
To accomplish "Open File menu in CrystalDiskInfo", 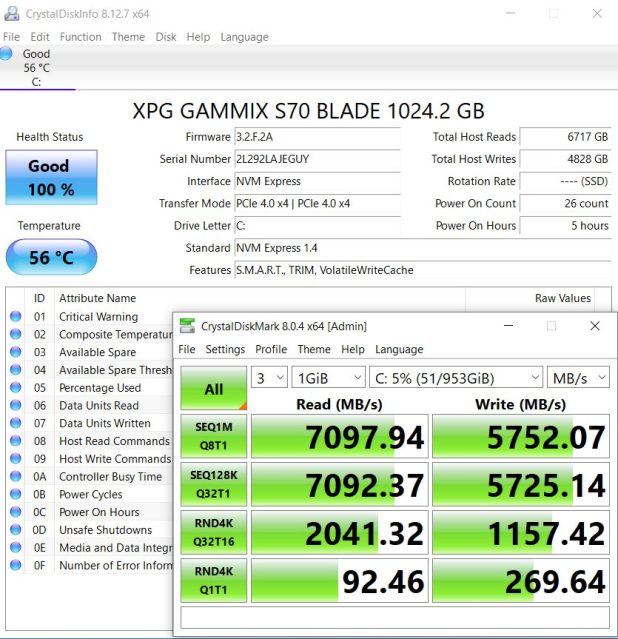I will coord(11,37).
